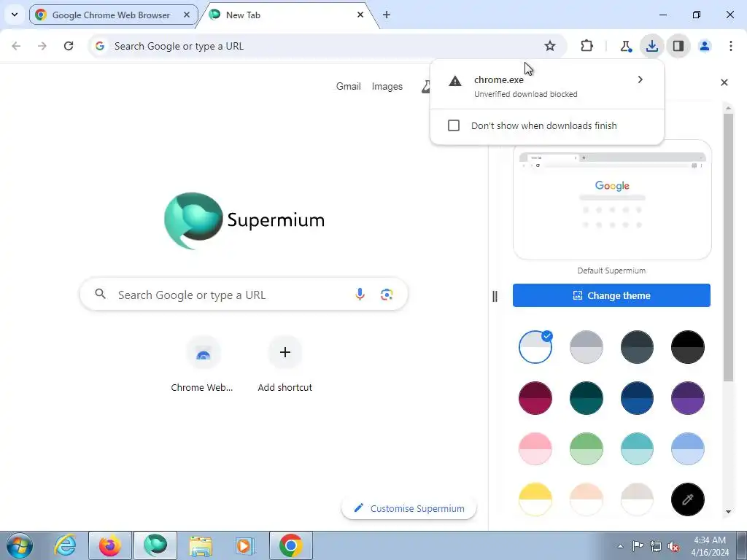The height and width of the screenshot is (560, 747).
Task: Open the Chrome Web shortcut tile
Action: 202,365
